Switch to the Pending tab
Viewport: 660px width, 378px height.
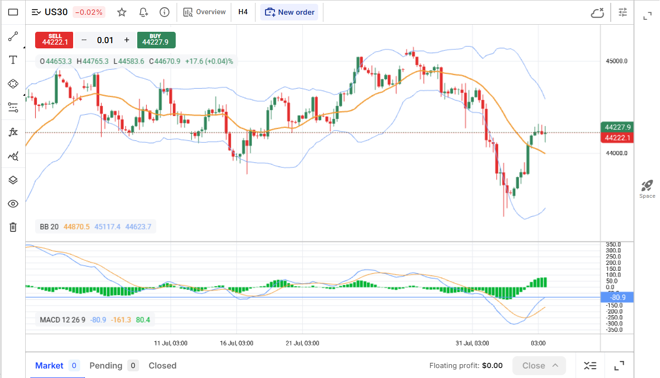click(x=114, y=365)
